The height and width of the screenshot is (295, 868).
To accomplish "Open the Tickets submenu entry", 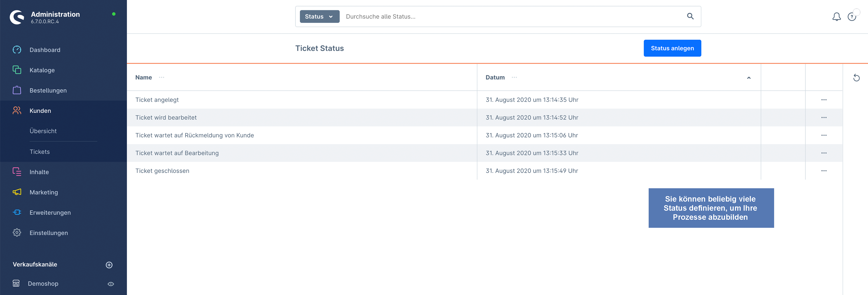I will click(x=40, y=152).
